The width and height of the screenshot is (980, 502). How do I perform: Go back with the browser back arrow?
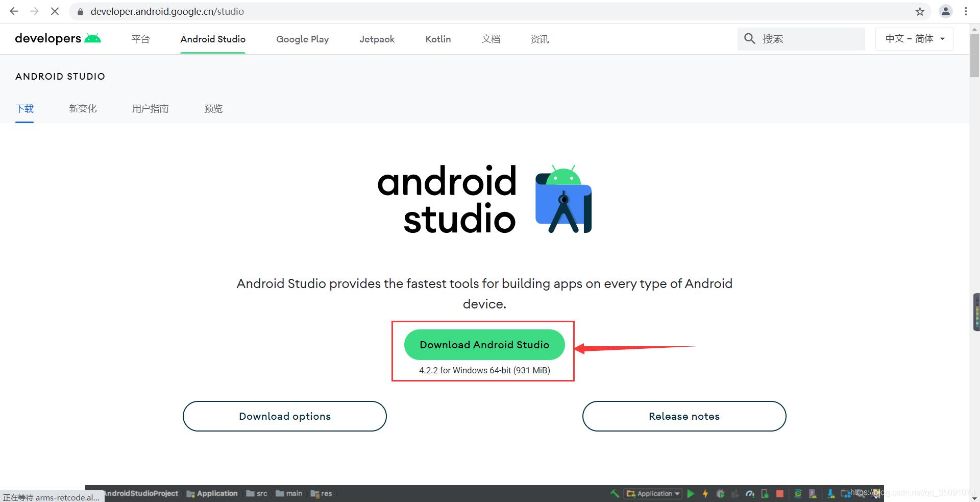point(14,11)
